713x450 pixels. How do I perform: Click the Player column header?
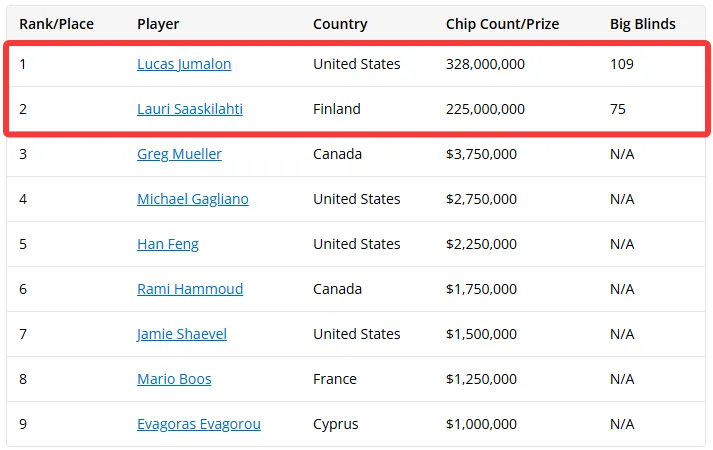pyautogui.click(x=158, y=24)
